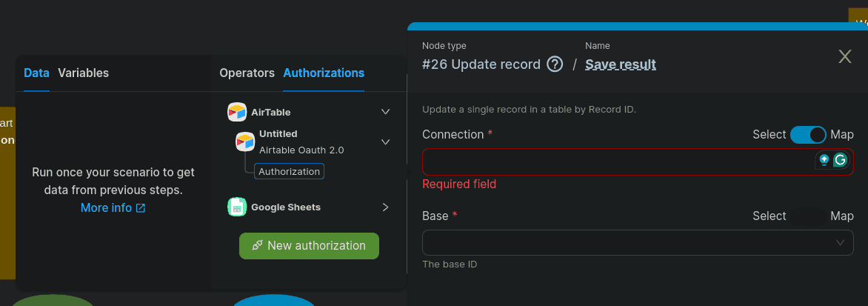The width and height of the screenshot is (868, 306).
Task: Toggle the Base Select/Map switch
Action: pyautogui.click(x=807, y=216)
